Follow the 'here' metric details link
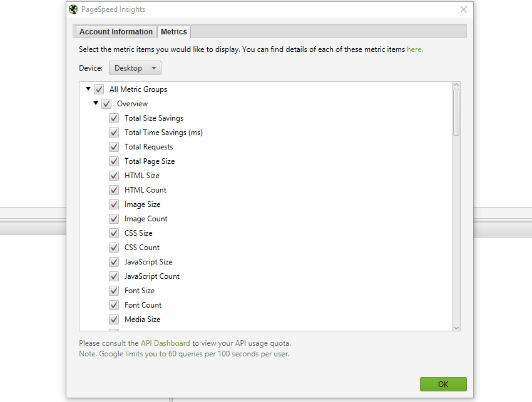 [x=414, y=49]
